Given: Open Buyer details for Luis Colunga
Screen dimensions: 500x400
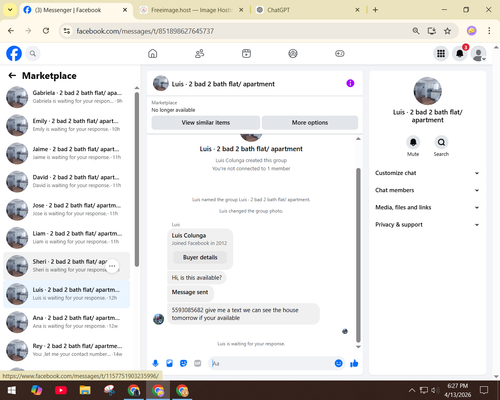Looking at the screenshot, I should (x=200, y=257).
